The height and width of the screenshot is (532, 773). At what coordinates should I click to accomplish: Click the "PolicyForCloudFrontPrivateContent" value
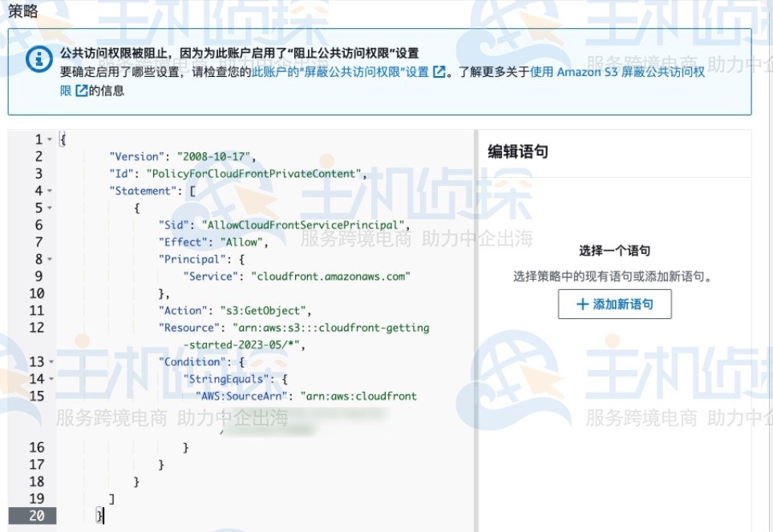[253, 174]
